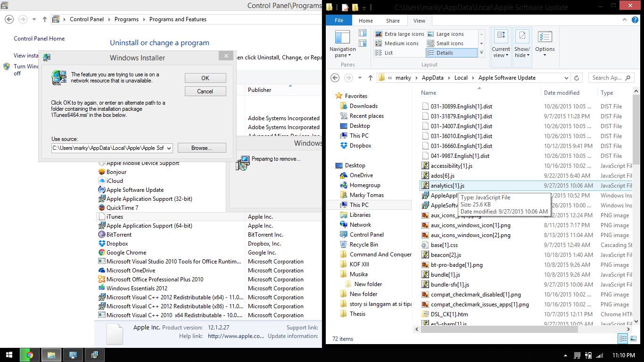The height and width of the screenshot is (362, 644).
Task: Switch to File Explorer on the taskbar
Action: click(51, 355)
